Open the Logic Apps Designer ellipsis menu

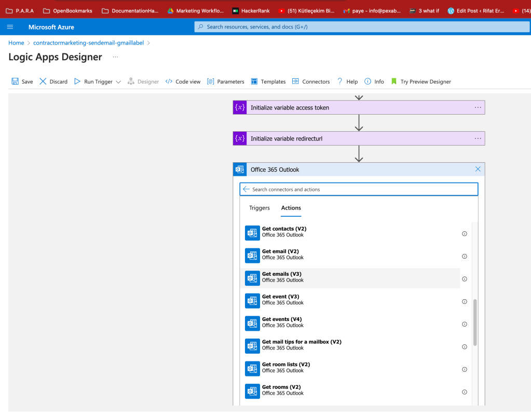[115, 57]
